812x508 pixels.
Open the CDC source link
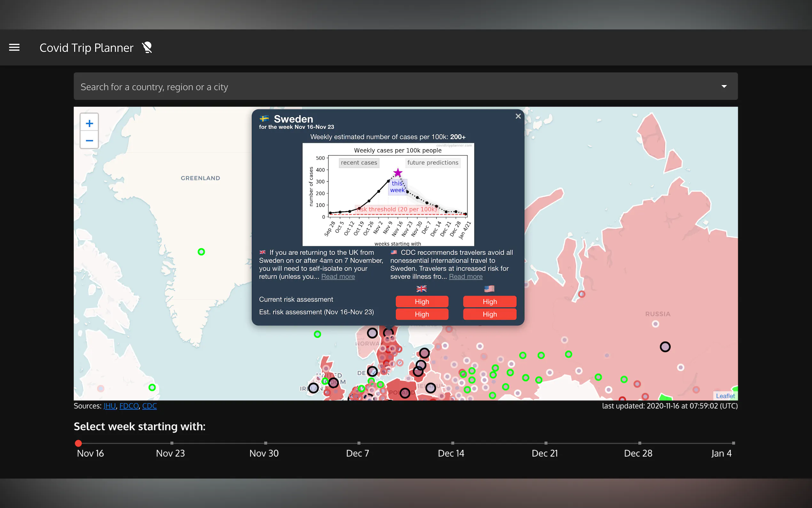[x=149, y=406]
